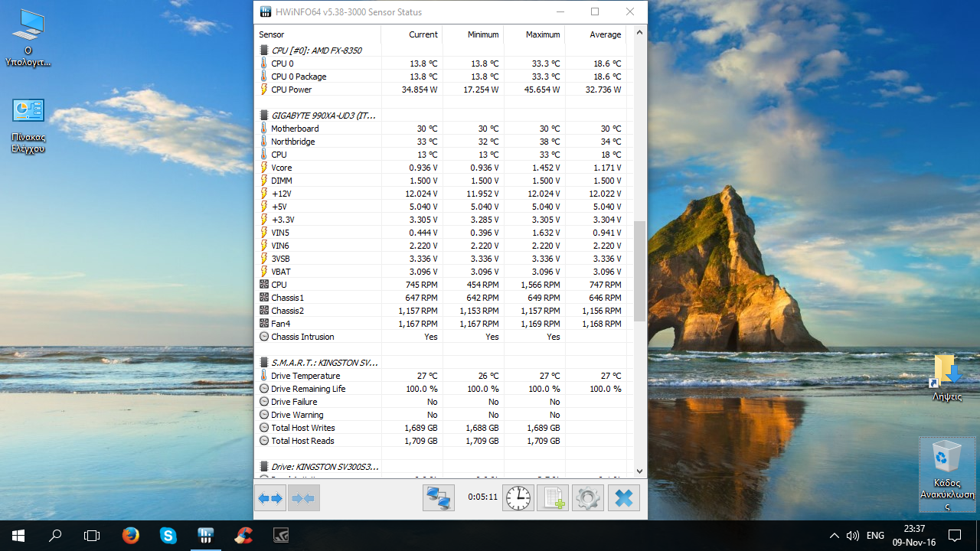Select the Total Host Reads row
Screen dimensions: 980x551
[443, 441]
